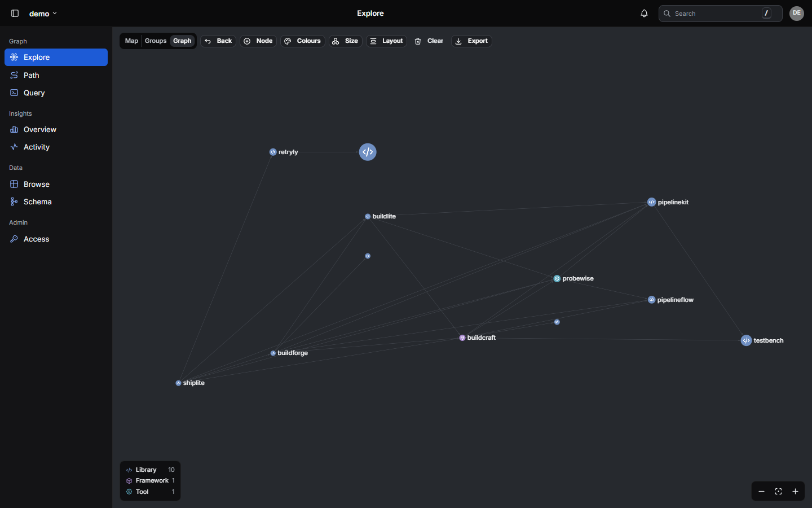Select the buildcraft framework node
This screenshot has width=812, height=508.
[462, 338]
